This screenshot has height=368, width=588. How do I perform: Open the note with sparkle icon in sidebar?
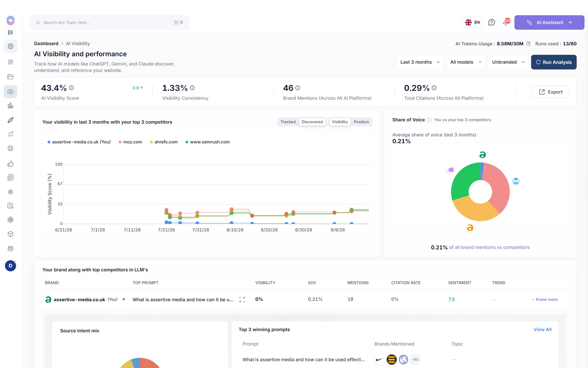click(11, 206)
